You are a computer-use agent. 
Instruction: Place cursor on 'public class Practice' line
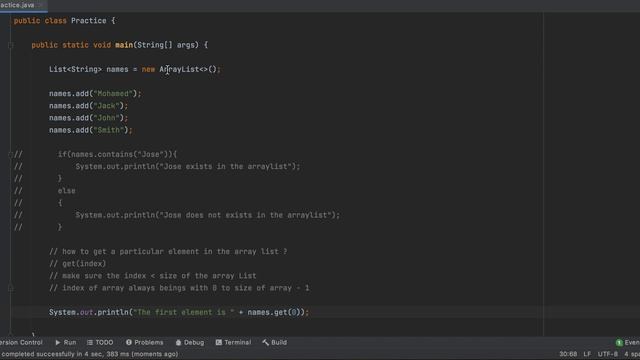[x=64, y=21]
